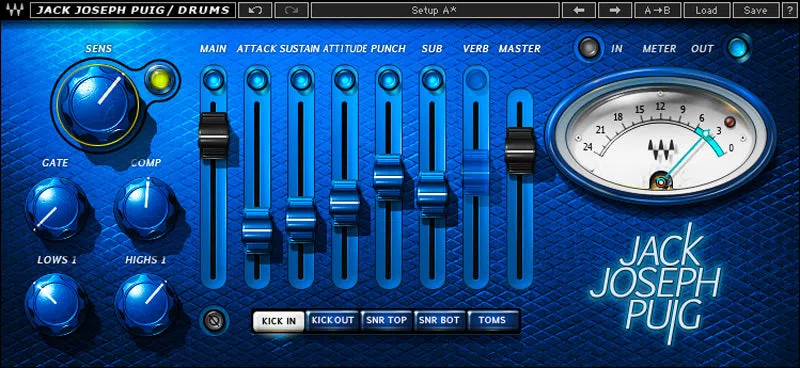800x368 pixels.
Task: Go to previous preset with left arrow
Action: (x=578, y=10)
